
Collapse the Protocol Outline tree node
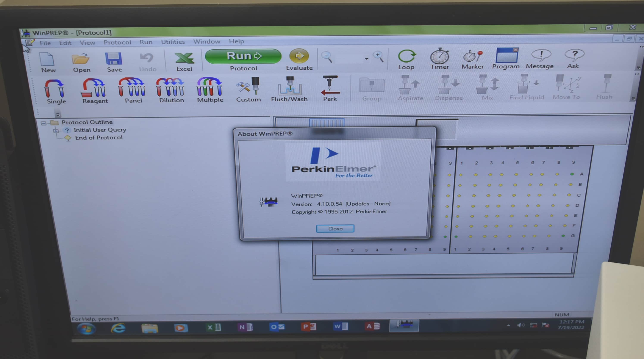(43, 123)
